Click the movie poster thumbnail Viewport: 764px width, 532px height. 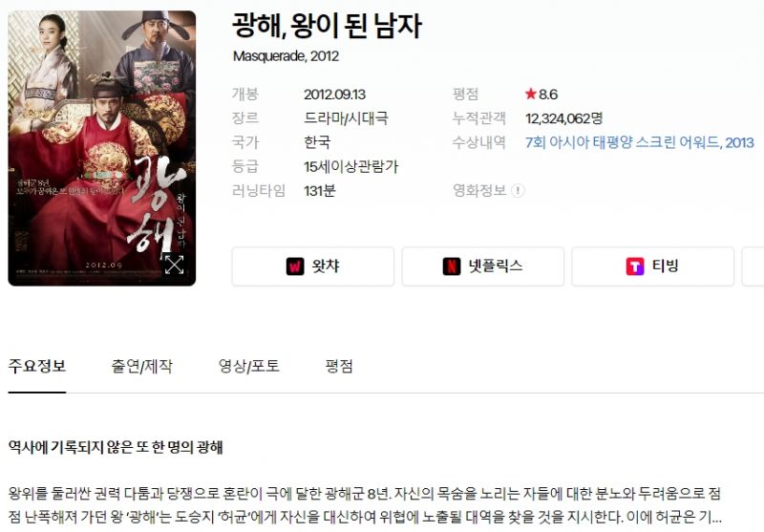[102, 148]
